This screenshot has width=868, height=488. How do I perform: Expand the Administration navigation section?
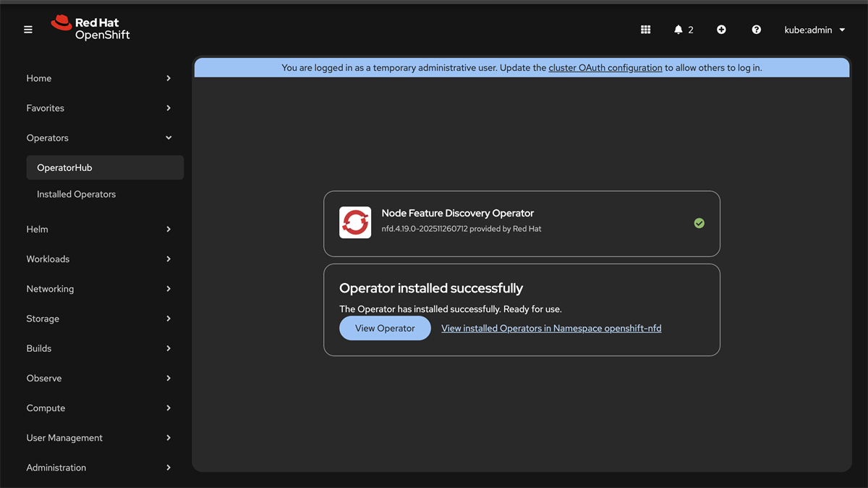tap(99, 467)
